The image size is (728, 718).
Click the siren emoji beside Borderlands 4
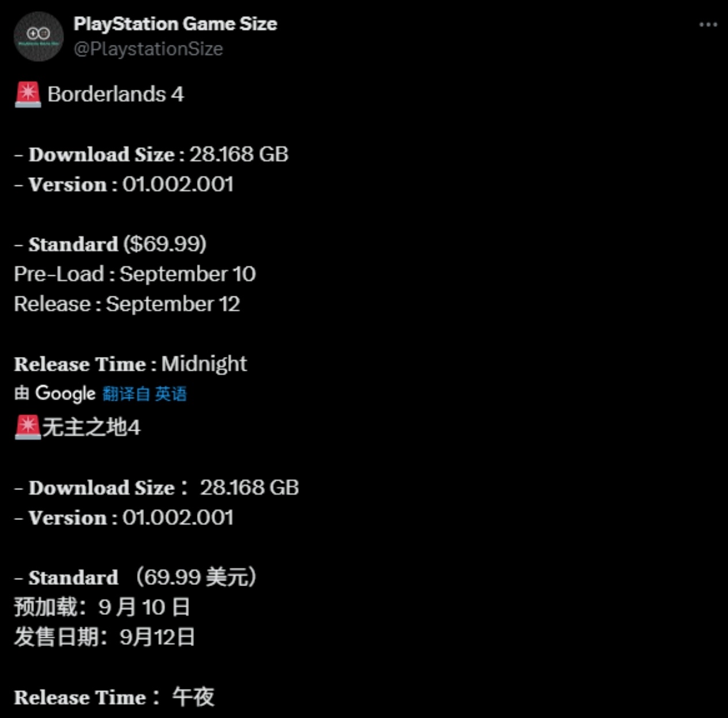pyautogui.click(x=28, y=94)
